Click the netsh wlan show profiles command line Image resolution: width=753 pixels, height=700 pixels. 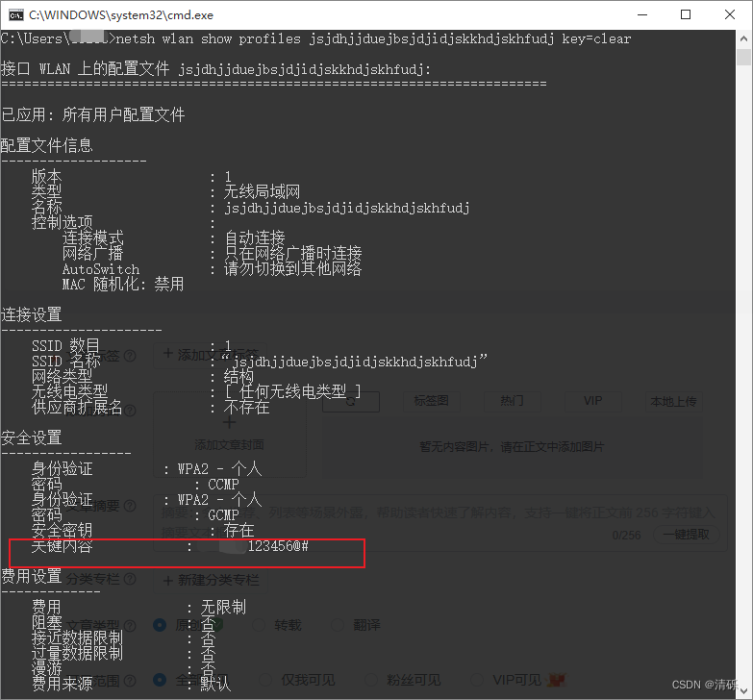coord(316,38)
